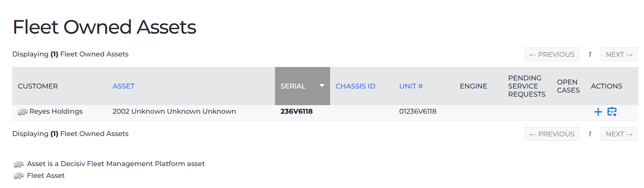Image resolution: width=644 pixels, height=188 pixels.
Task: Click unit number 01236V6118
Action: click(418, 111)
